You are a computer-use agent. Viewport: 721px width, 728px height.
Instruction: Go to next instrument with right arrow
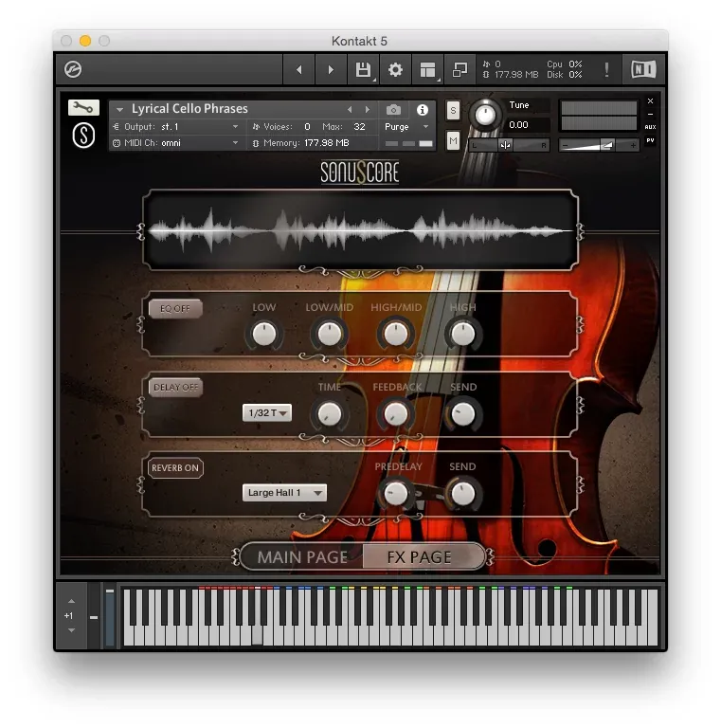click(x=331, y=69)
